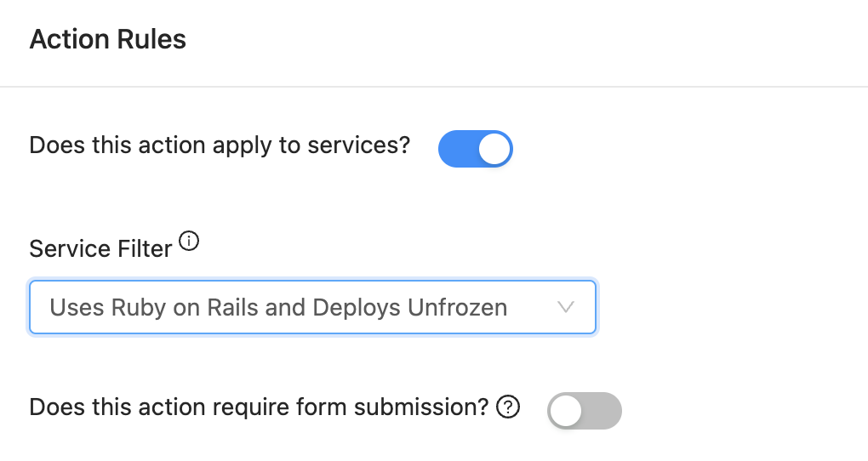The width and height of the screenshot is (868, 461).
Task: Turn off the blue services switch
Action: pyautogui.click(x=476, y=149)
